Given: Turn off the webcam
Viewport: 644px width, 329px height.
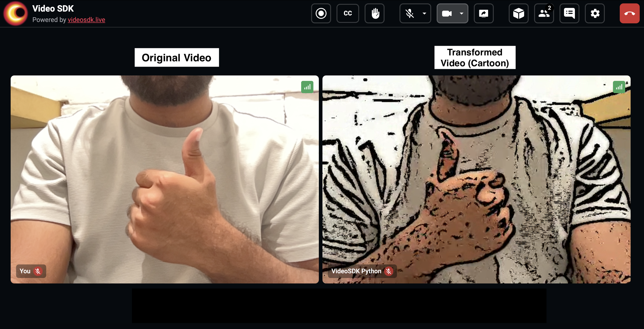Looking at the screenshot, I should (447, 13).
